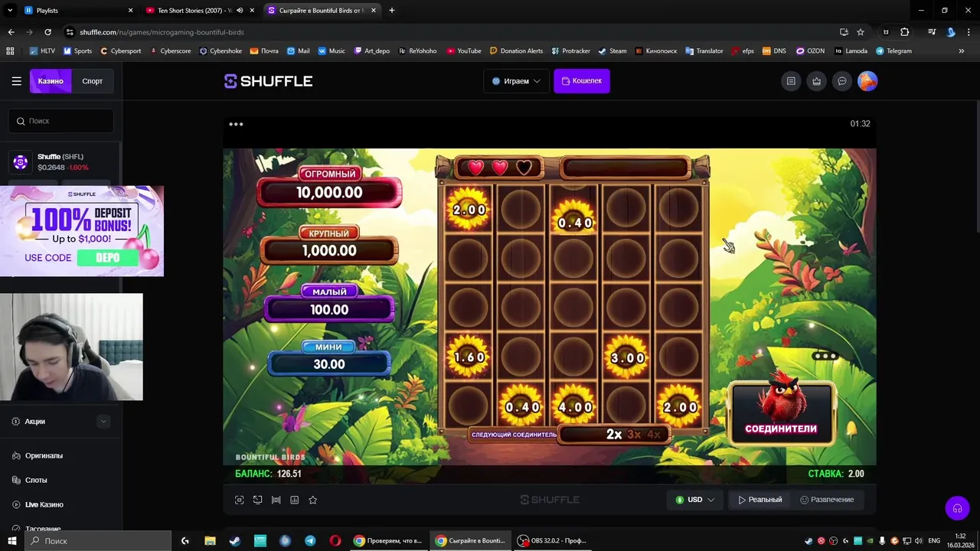
Task: Switch to Спорт section
Action: (x=93, y=81)
